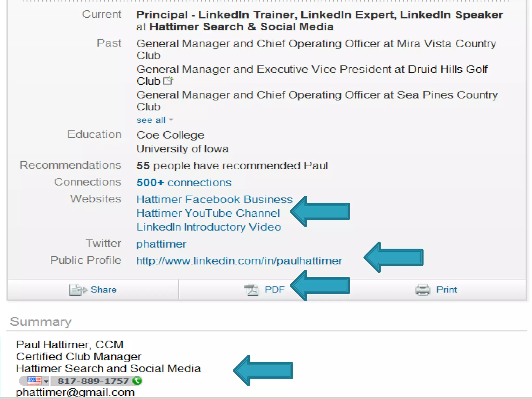The height and width of the screenshot is (399, 532).
Task: Click the Share icon
Action: click(x=78, y=290)
